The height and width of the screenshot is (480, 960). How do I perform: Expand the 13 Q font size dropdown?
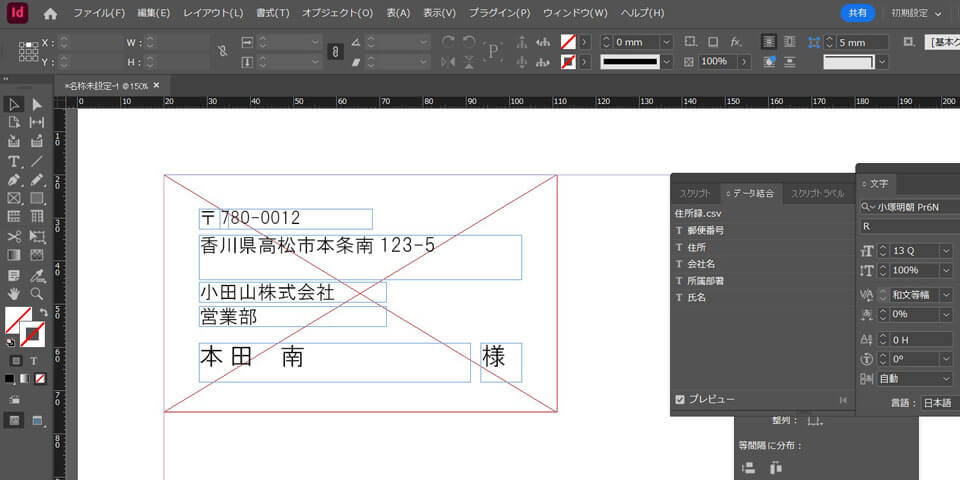(946, 250)
